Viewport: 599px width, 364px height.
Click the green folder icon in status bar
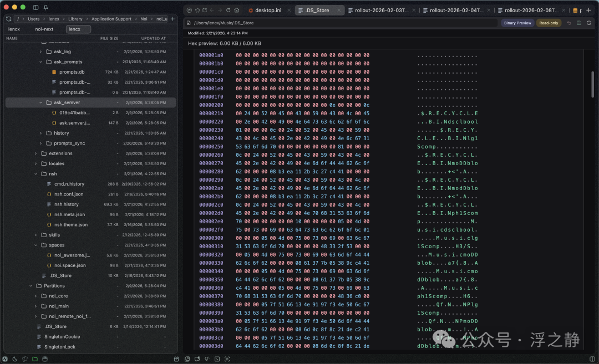point(35,358)
